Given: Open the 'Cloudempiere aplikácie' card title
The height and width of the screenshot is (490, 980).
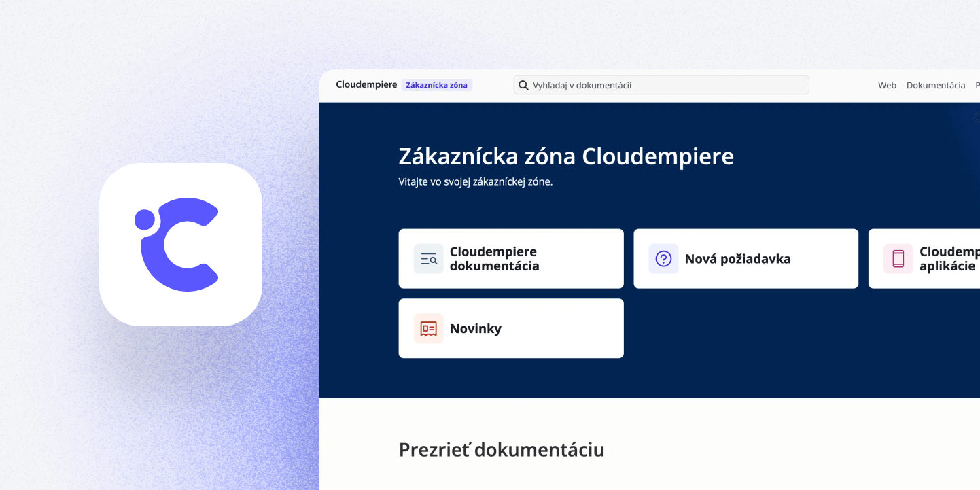Looking at the screenshot, I should tap(949, 259).
